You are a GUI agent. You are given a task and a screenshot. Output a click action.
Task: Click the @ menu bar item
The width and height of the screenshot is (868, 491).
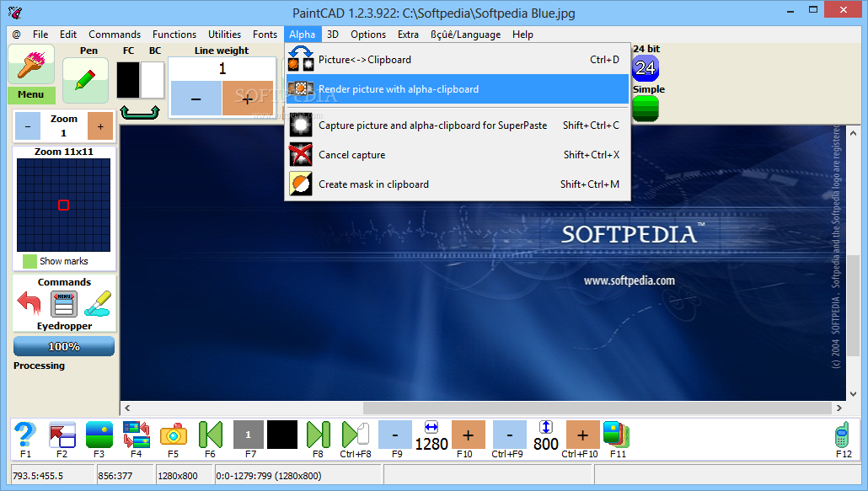pos(17,35)
